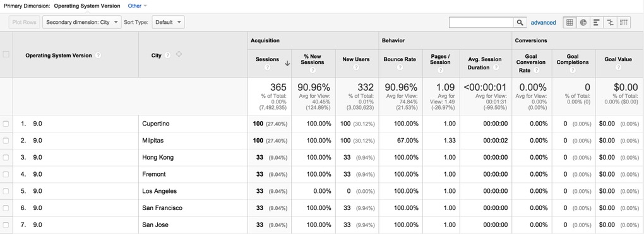Viewport: 644px width, 234px height.
Task: Expand the Other primary dimension menu
Action: click(137, 6)
